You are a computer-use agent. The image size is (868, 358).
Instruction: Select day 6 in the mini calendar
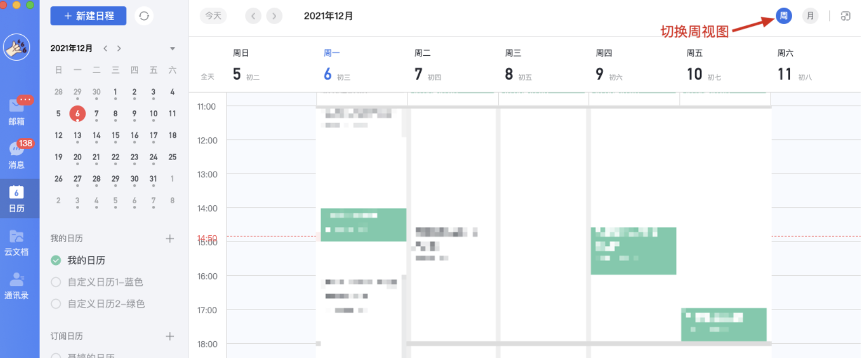tap(77, 114)
